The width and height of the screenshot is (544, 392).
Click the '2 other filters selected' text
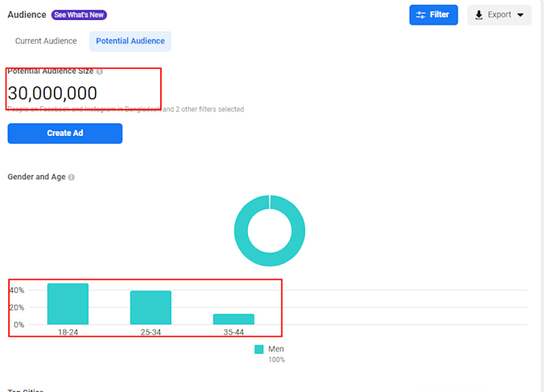(210, 110)
